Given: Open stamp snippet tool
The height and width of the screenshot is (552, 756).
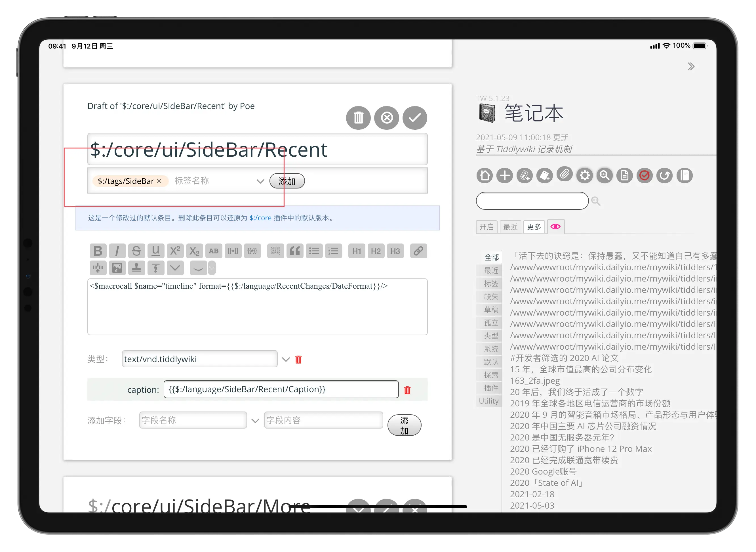Looking at the screenshot, I should click(136, 268).
